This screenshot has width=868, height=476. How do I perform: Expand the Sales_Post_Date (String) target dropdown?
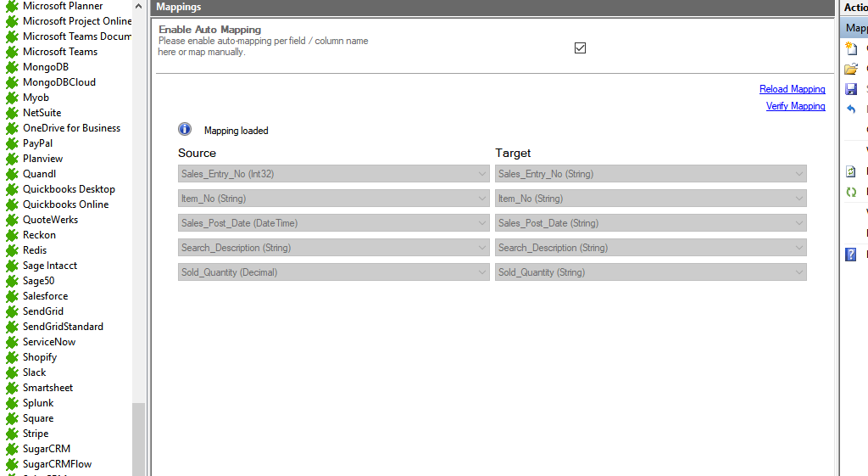click(650, 223)
